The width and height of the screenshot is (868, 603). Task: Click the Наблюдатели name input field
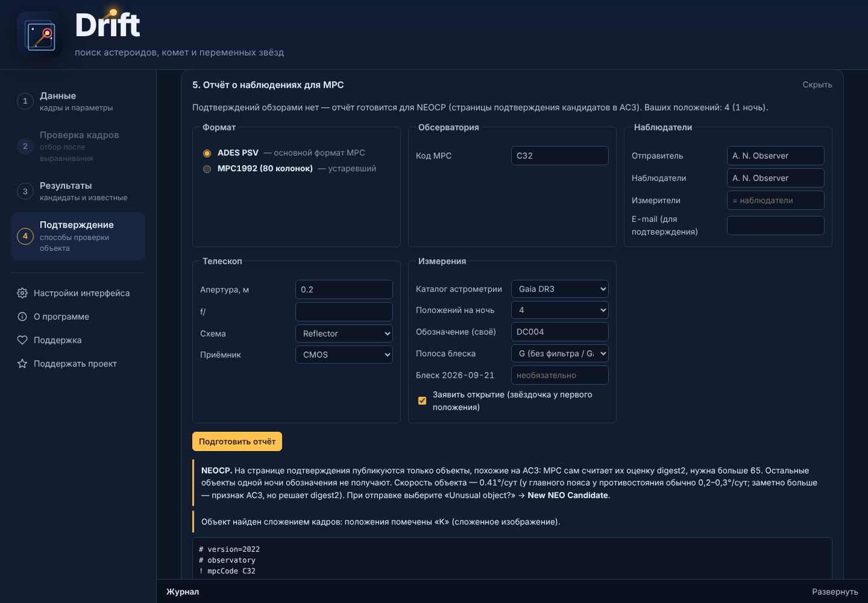click(776, 178)
